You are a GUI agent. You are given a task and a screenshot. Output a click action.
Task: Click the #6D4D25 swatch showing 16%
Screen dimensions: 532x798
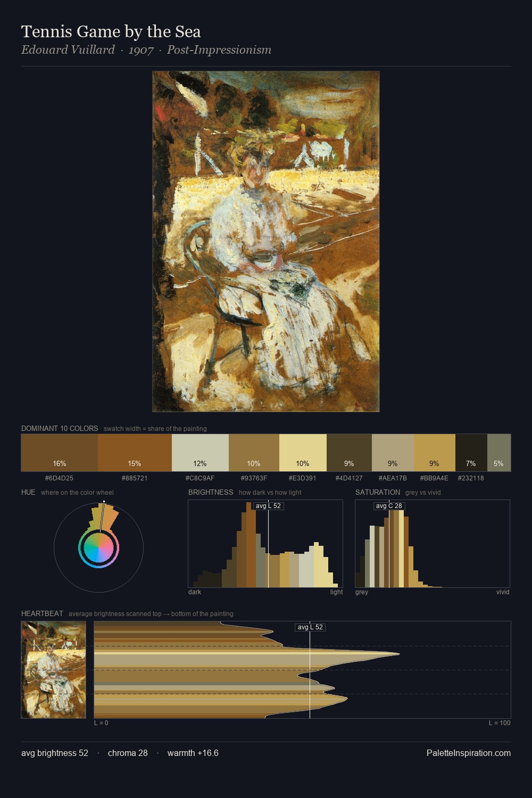click(x=60, y=453)
